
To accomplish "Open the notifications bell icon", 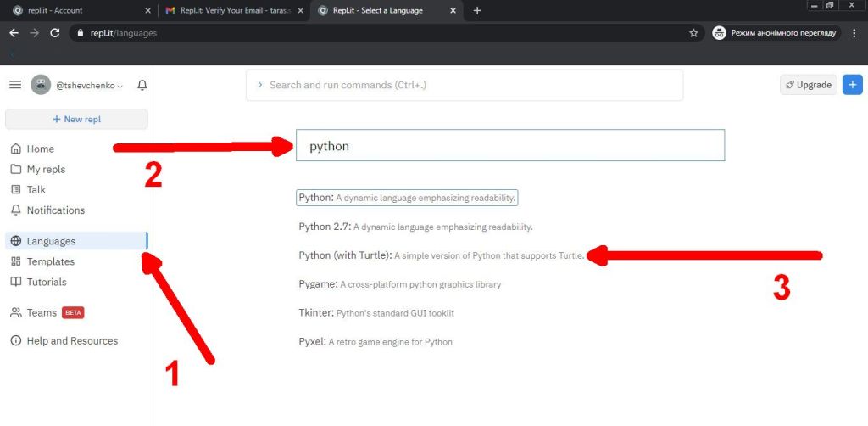I will 142,85.
